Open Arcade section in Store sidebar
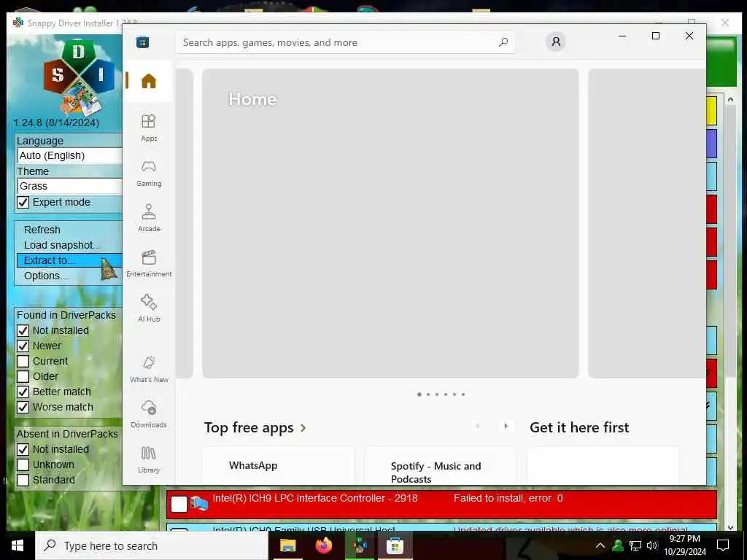Viewport: 747px width, 560px height. click(x=149, y=218)
